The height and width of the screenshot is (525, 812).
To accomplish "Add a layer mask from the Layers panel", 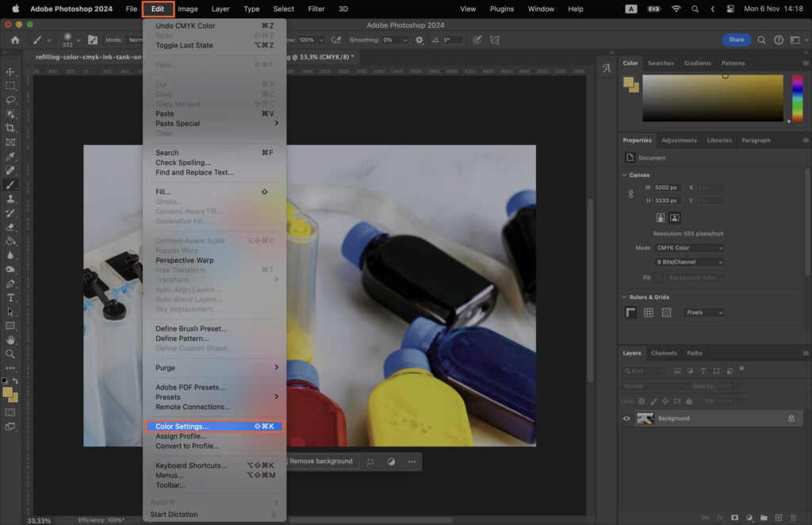I will click(734, 517).
